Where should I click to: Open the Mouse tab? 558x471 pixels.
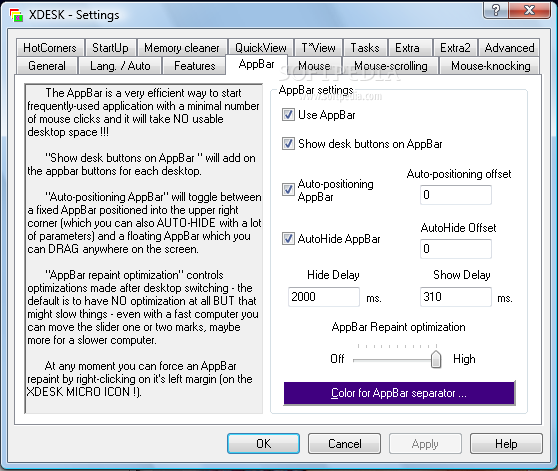point(314,66)
